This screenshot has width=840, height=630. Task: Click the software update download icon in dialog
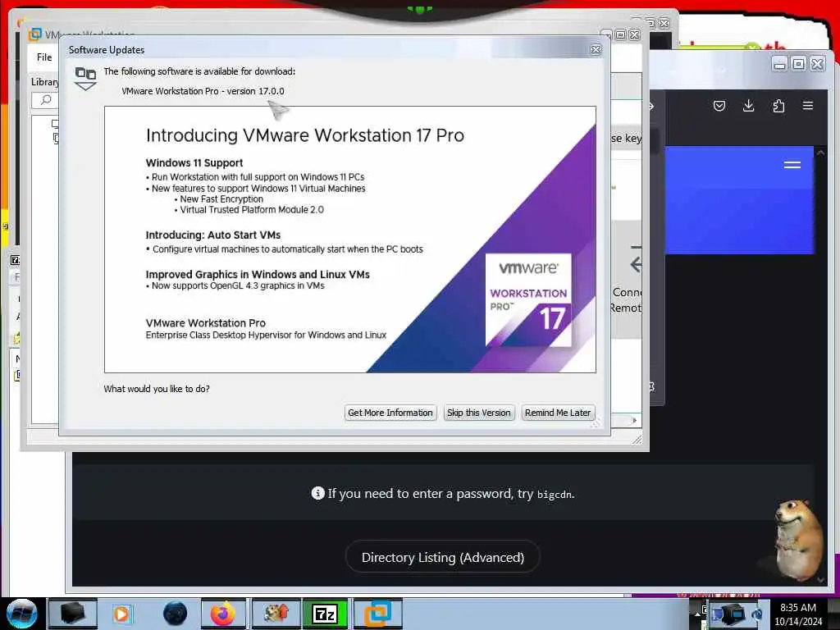(x=85, y=78)
